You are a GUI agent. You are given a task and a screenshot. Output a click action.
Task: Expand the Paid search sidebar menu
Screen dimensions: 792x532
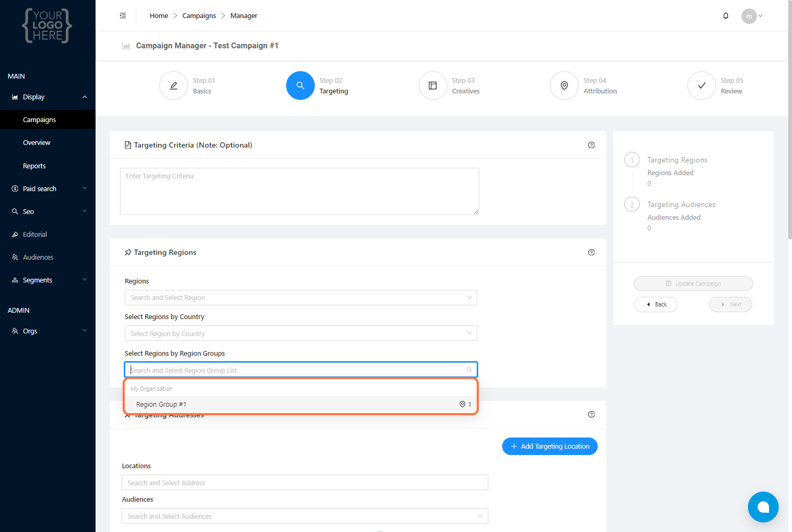point(48,189)
